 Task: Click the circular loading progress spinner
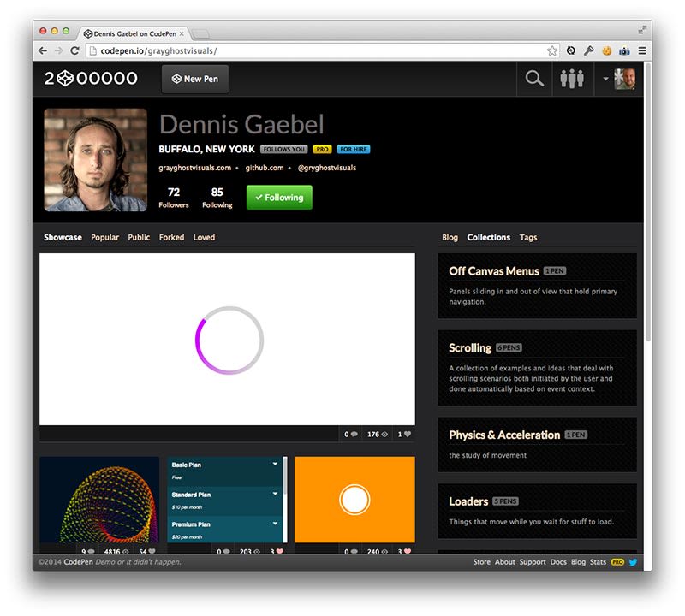[231, 339]
